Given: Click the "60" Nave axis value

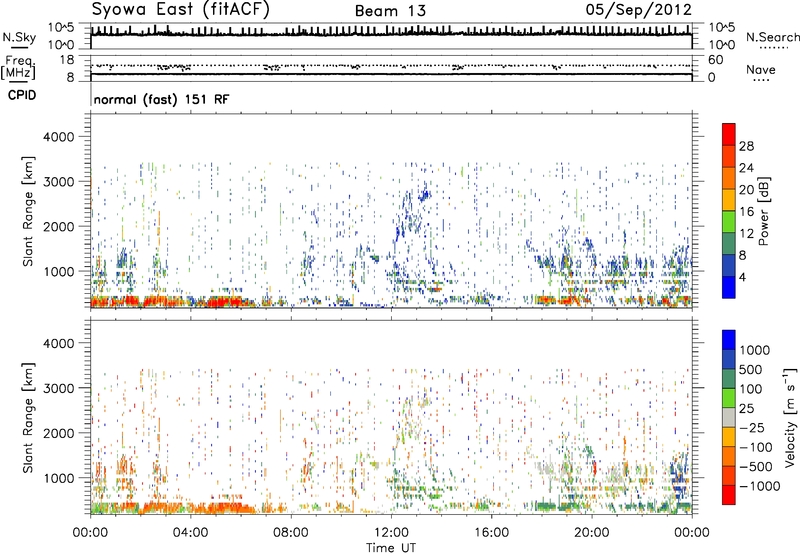Looking at the screenshot, I should pos(715,60).
